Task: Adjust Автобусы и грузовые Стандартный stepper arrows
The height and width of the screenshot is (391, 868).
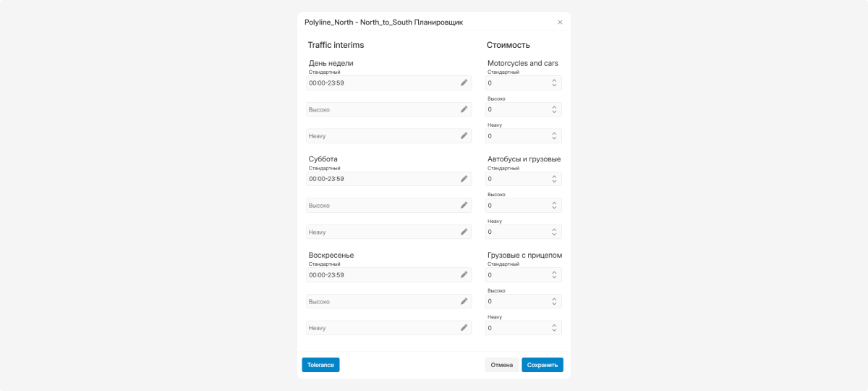Action: coord(554,179)
